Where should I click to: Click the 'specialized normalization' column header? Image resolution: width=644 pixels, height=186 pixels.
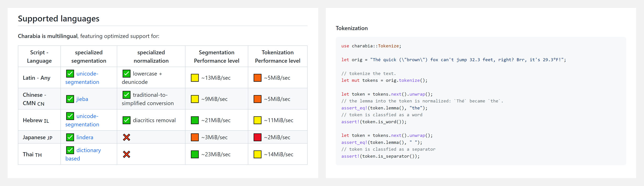pyautogui.click(x=151, y=56)
